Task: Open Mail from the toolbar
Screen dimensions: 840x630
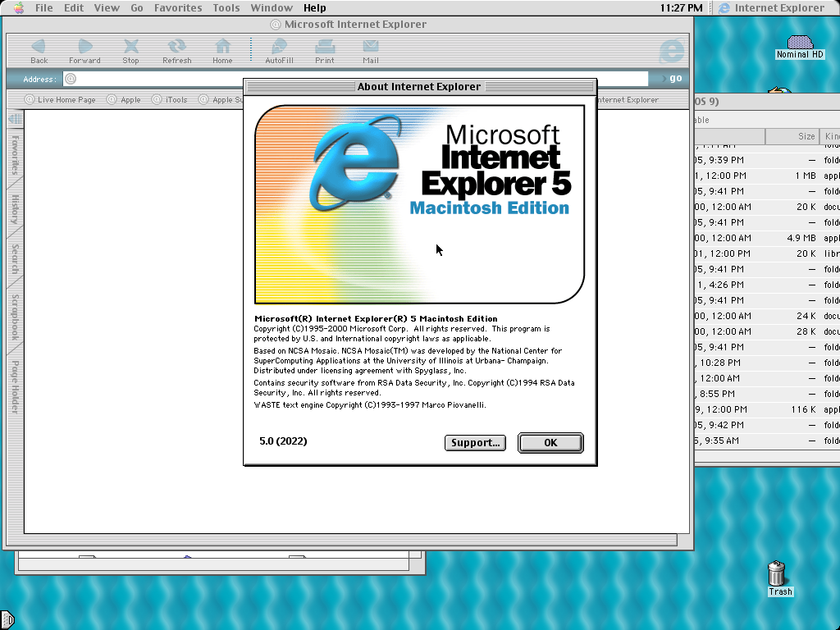Action: [371, 52]
